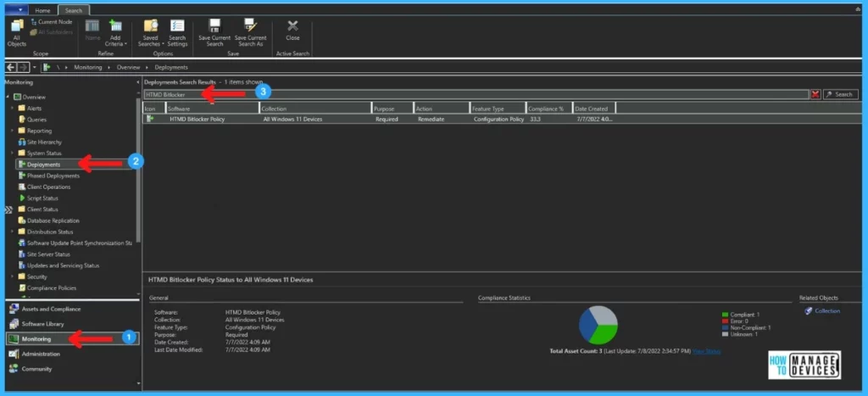The image size is (868, 396).
Task: Sort by Date Created column header
Action: tap(594, 109)
